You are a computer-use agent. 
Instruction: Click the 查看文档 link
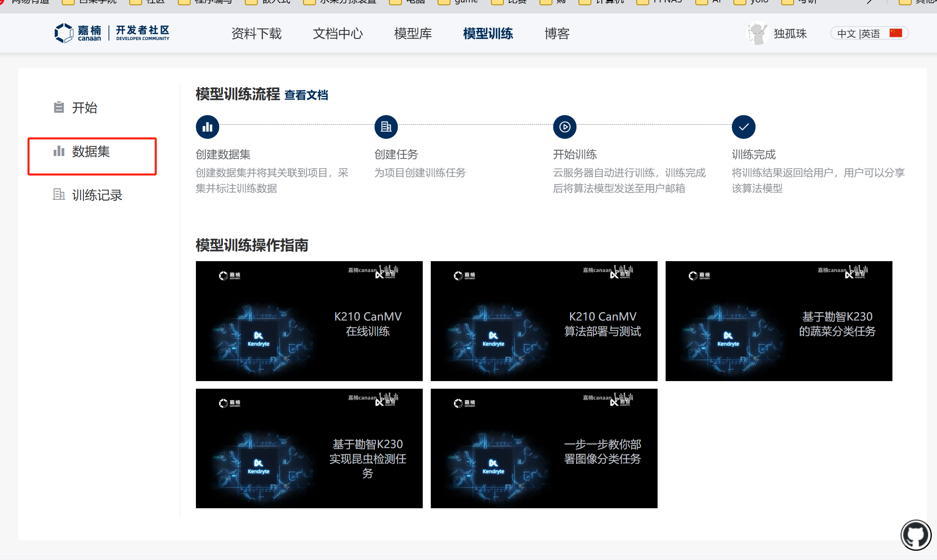click(306, 95)
